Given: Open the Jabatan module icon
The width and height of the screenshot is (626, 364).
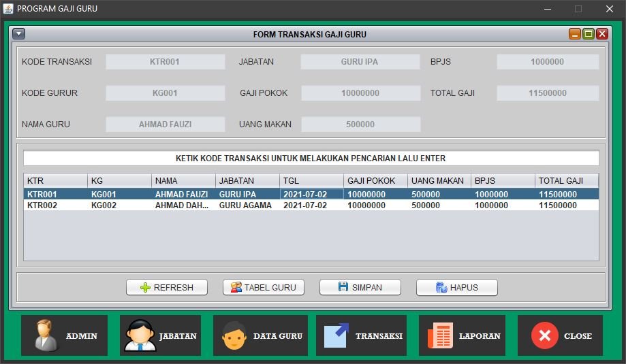Looking at the screenshot, I should pyautogui.click(x=160, y=335).
